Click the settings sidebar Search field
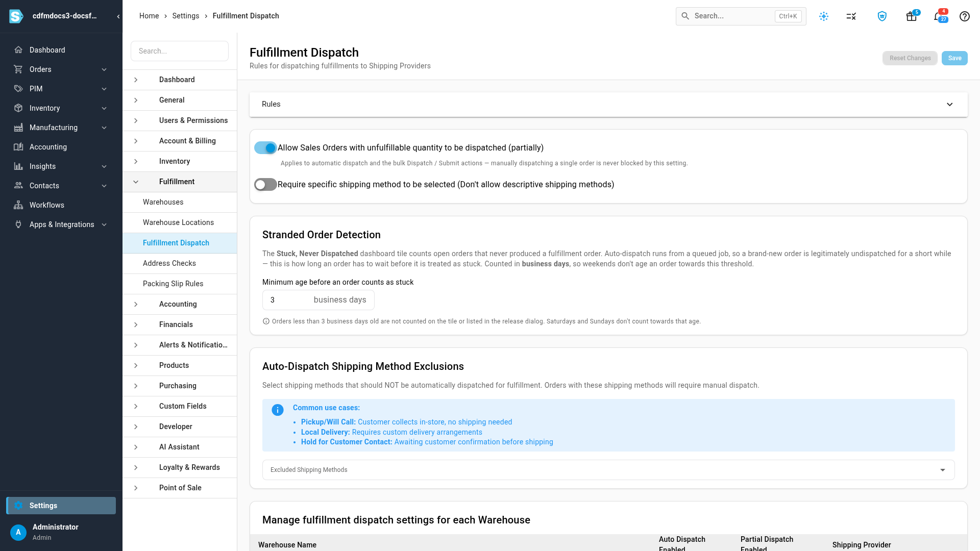Screen dimensions: 980x551 [x=180, y=51]
